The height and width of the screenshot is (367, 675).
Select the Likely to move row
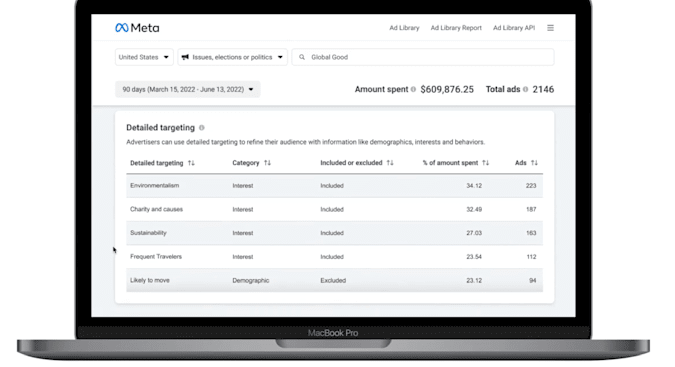coord(334,281)
